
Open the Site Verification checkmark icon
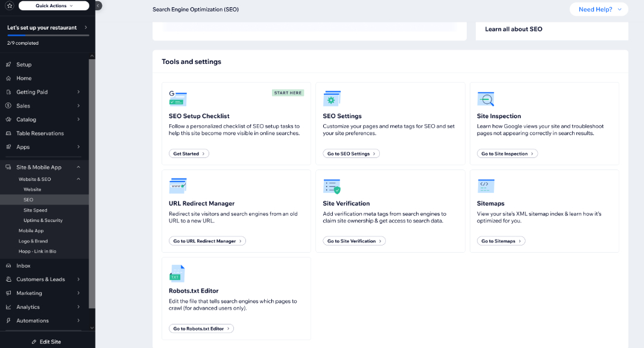click(330, 185)
